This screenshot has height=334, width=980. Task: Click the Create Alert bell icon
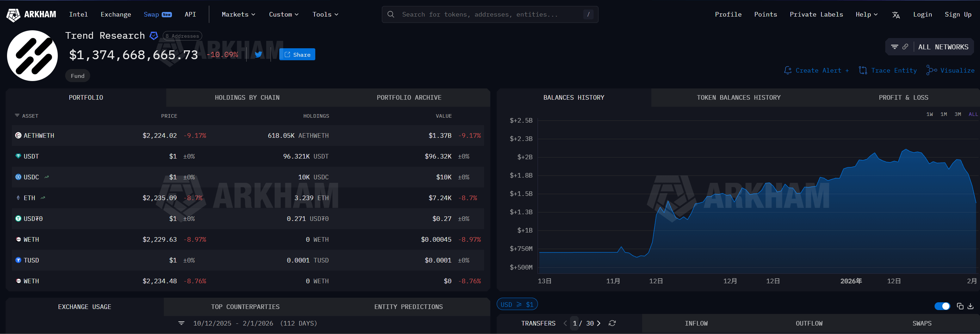(788, 70)
